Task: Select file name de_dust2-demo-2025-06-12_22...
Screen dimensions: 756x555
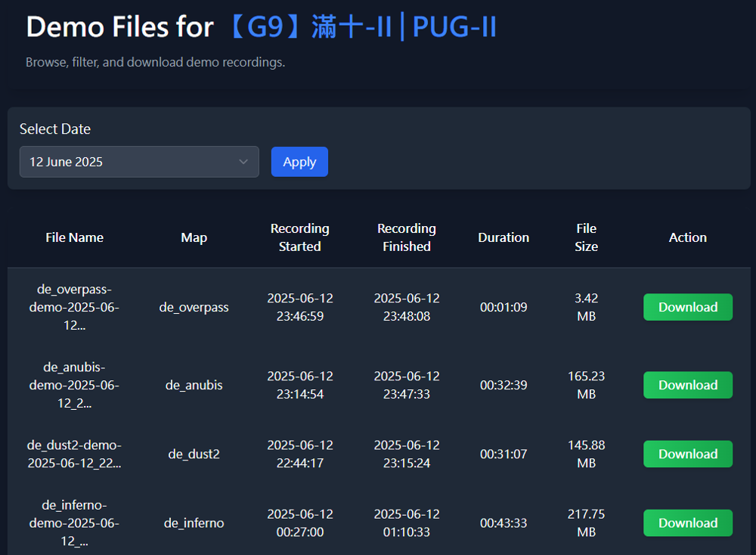Action: click(74, 454)
